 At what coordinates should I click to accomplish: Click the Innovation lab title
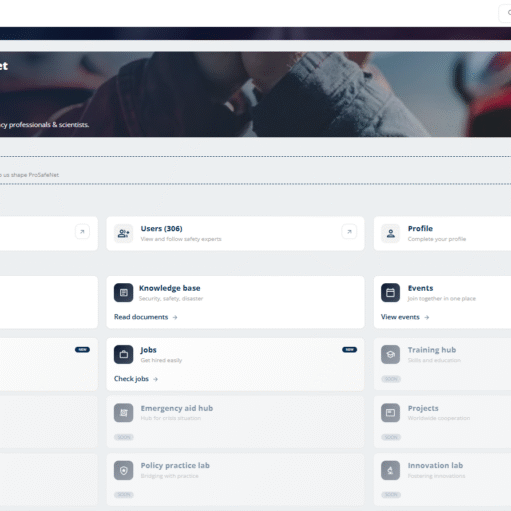point(435,465)
